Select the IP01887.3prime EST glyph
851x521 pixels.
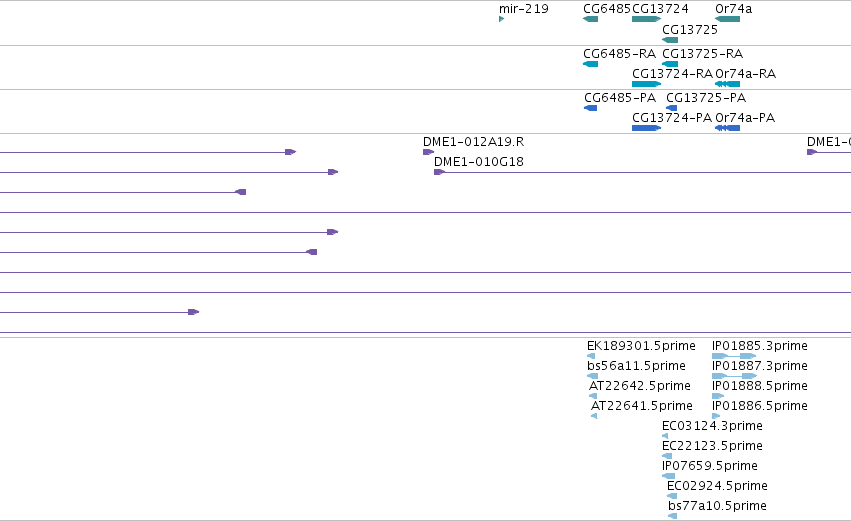[x=735, y=376]
